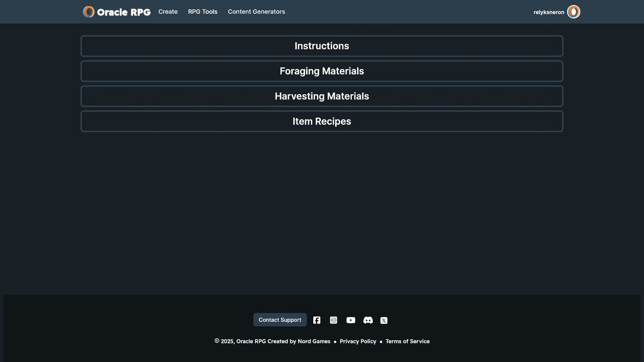
Task: Expand the Foraging Materials section
Action: (x=322, y=71)
